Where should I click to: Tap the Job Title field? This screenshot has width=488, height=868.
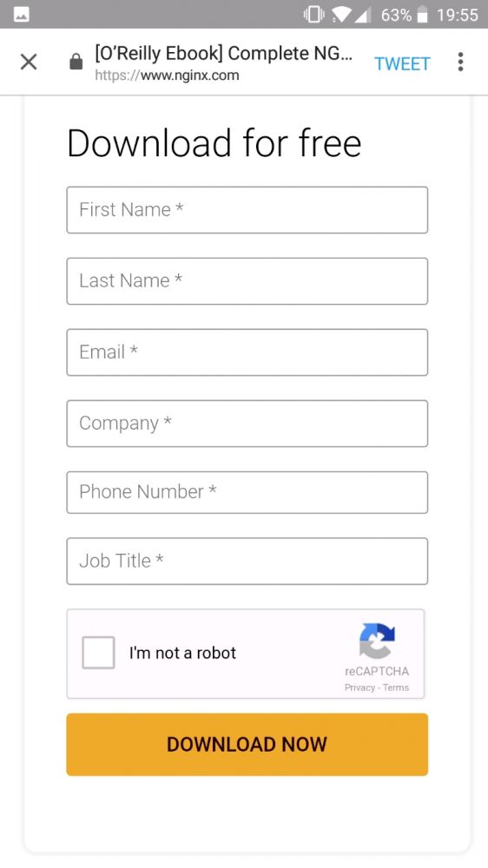pos(247,562)
